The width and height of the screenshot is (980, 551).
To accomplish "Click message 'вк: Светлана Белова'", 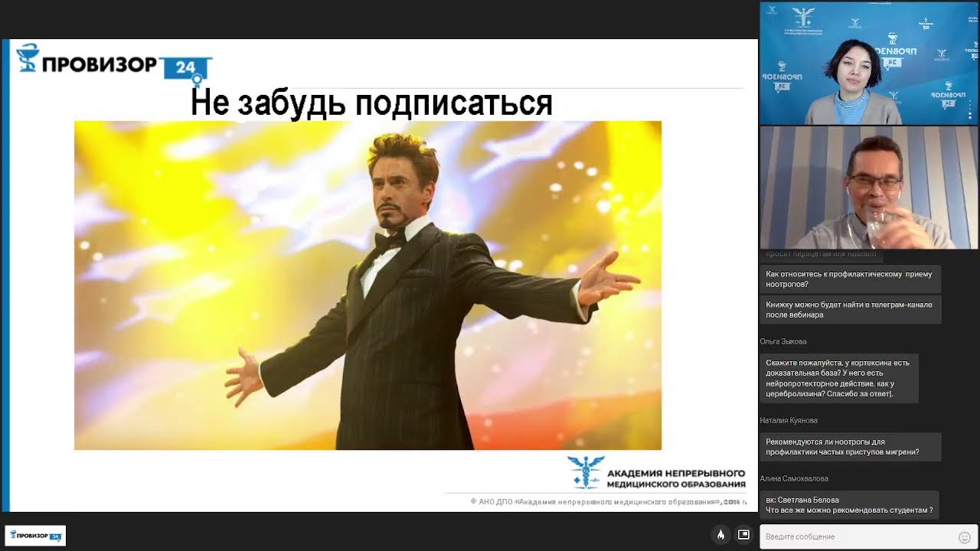I will tap(851, 505).
